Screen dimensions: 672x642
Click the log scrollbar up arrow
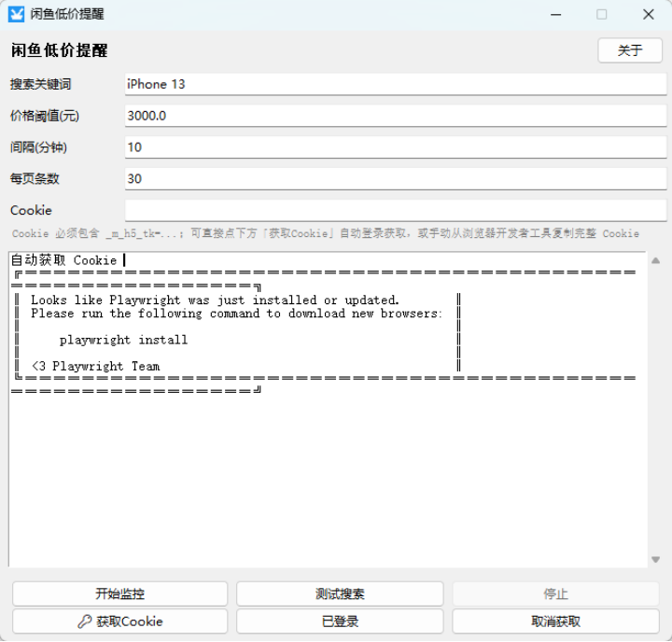pos(655,260)
